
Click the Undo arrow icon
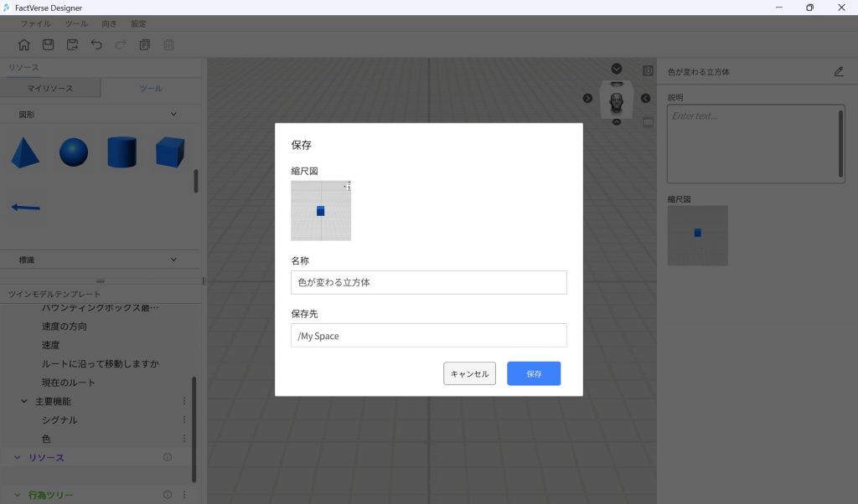[x=96, y=44]
